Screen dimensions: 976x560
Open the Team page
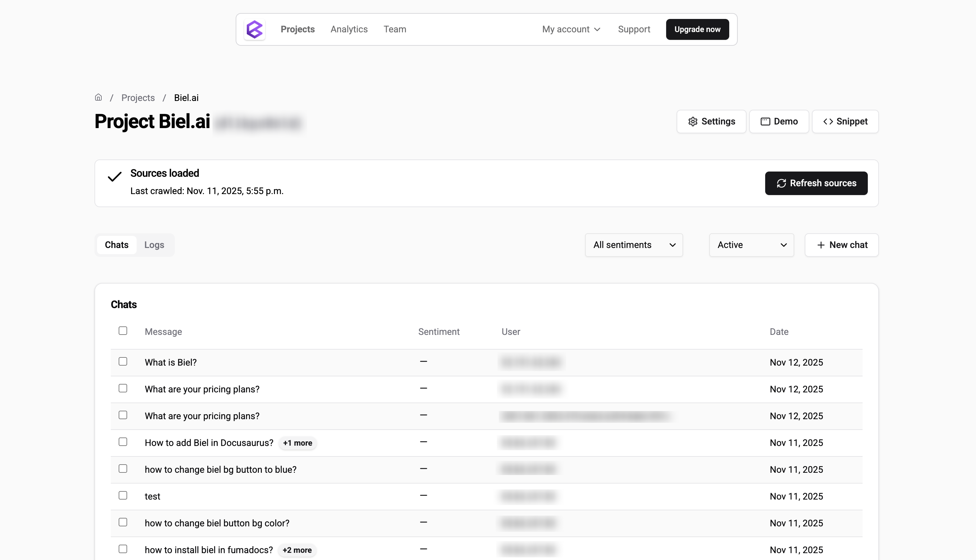(x=395, y=29)
